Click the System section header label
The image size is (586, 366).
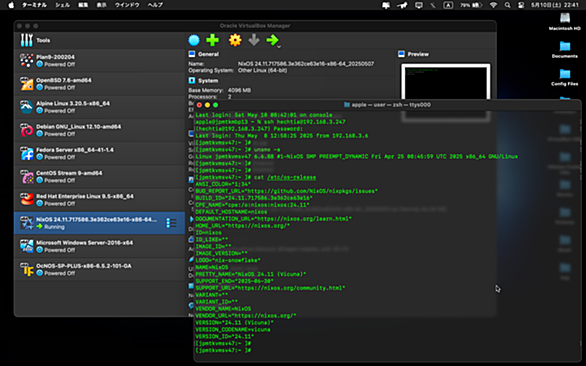[208, 81]
